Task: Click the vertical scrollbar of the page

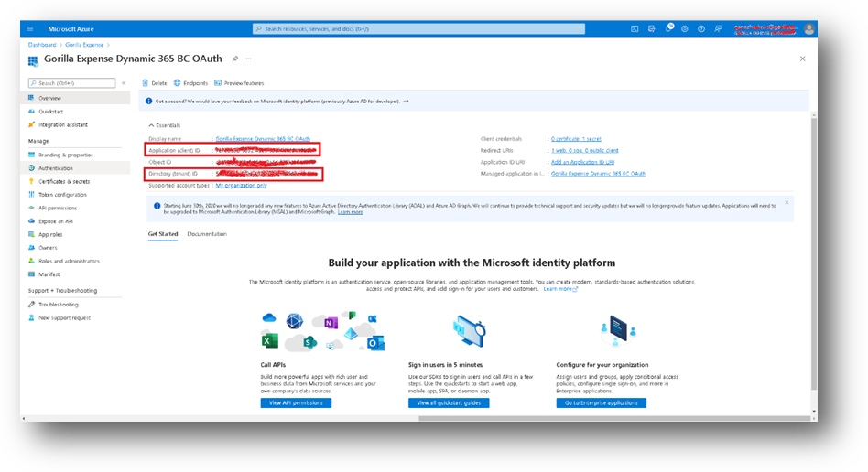Action: [813, 252]
